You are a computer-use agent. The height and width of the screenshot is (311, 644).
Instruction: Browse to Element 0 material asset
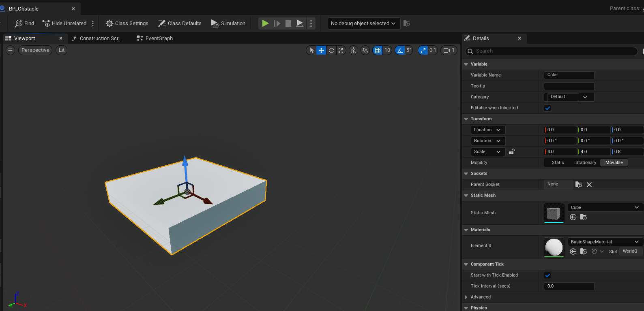click(584, 251)
